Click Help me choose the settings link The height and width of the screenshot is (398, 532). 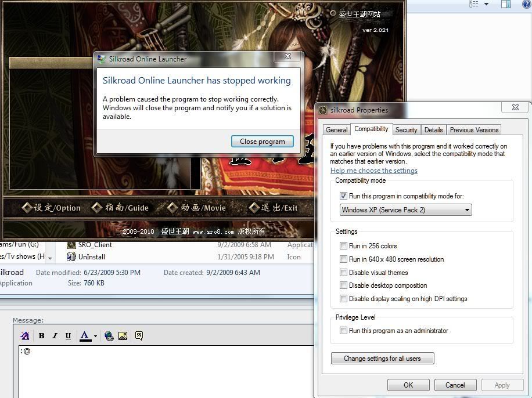click(x=374, y=171)
